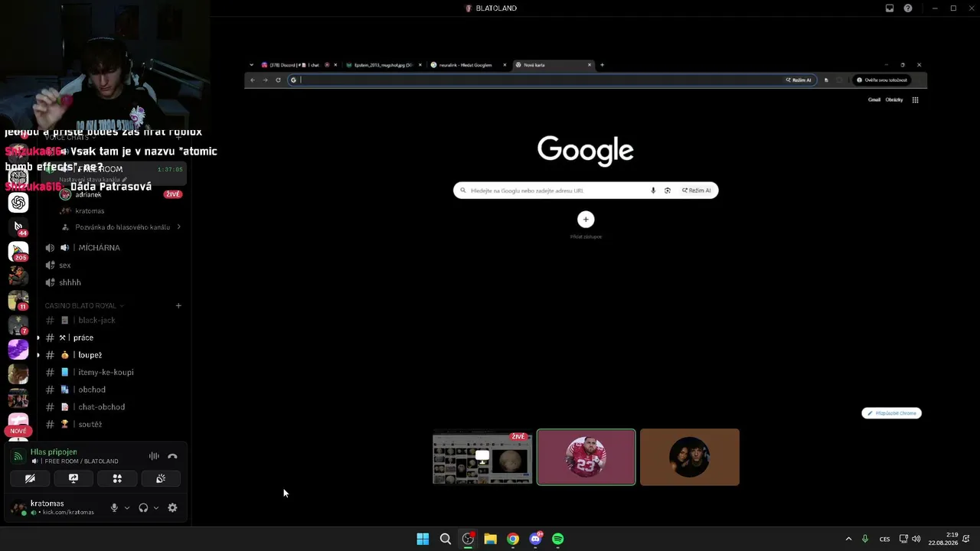Open invite to voice channel row

click(121, 227)
